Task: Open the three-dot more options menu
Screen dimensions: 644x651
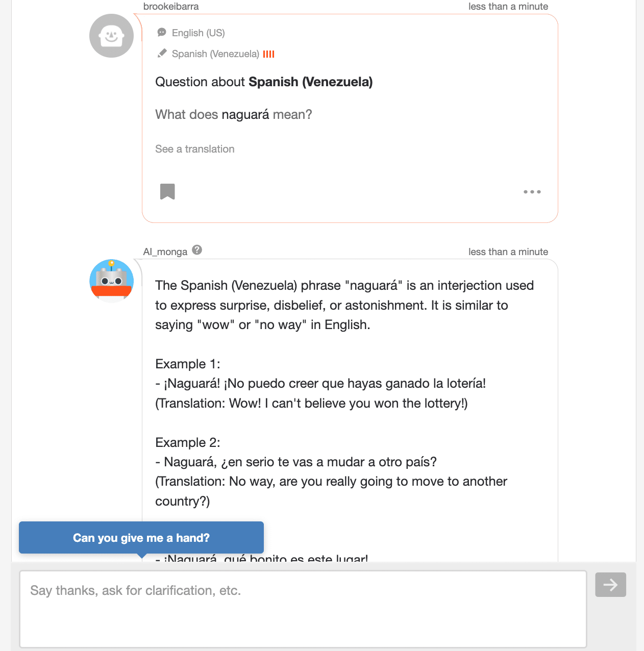Action: (532, 192)
